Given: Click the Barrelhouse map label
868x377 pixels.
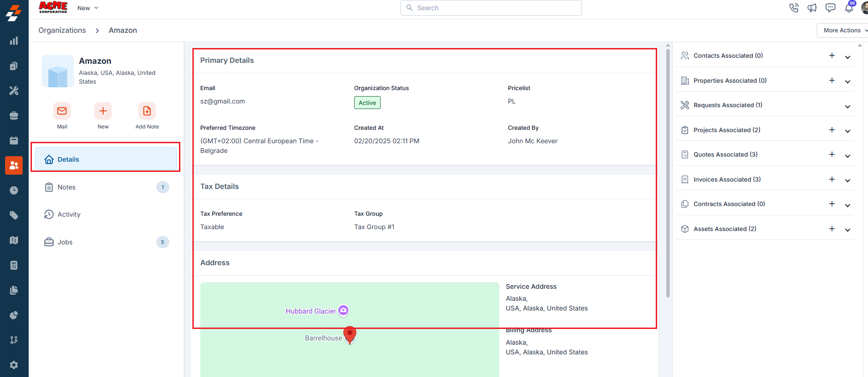Looking at the screenshot, I should [x=323, y=338].
